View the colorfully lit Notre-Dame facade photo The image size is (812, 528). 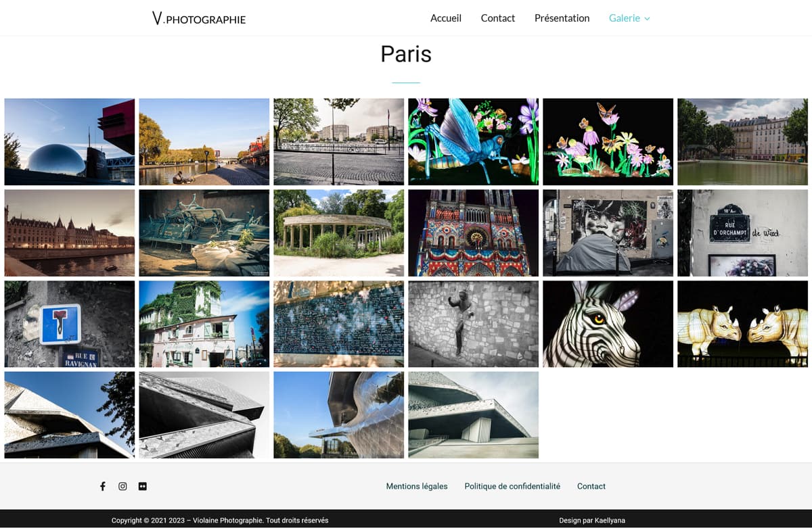(473, 233)
